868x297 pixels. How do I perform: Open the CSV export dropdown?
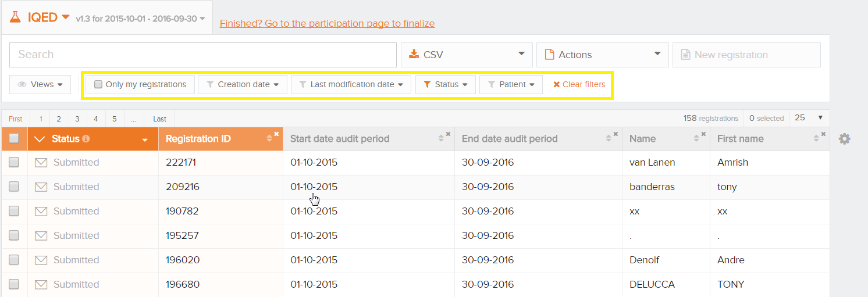tap(467, 55)
